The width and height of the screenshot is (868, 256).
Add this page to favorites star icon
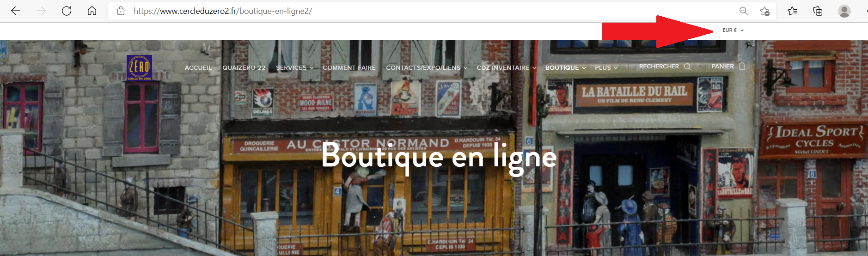pos(764,11)
